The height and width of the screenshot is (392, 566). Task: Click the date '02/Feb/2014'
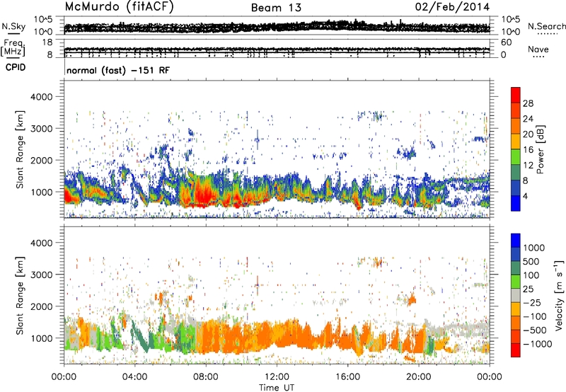click(452, 7)
